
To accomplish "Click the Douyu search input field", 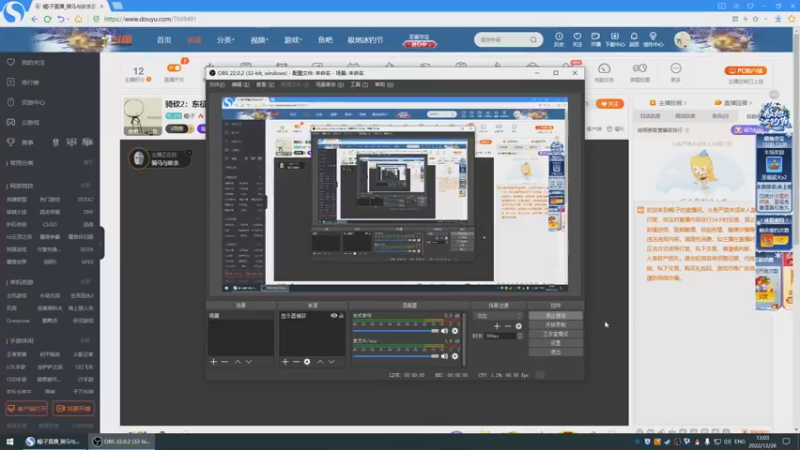I will tap(503, 40).
